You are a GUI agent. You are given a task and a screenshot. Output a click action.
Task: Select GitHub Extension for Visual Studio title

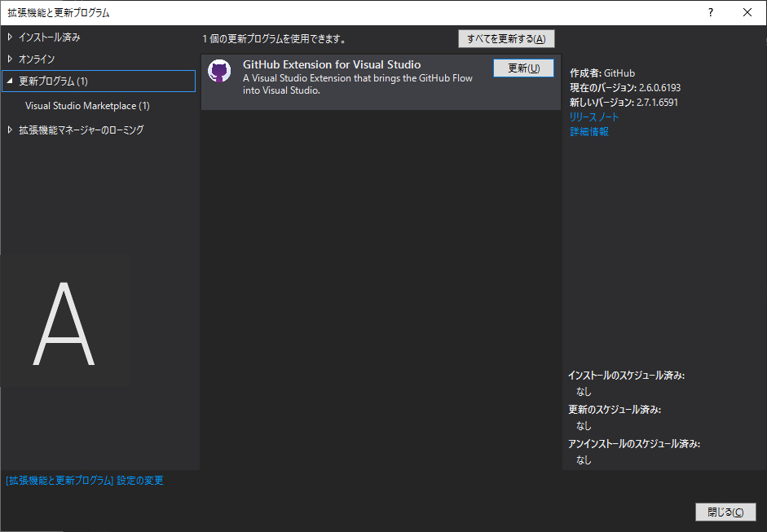332,64
